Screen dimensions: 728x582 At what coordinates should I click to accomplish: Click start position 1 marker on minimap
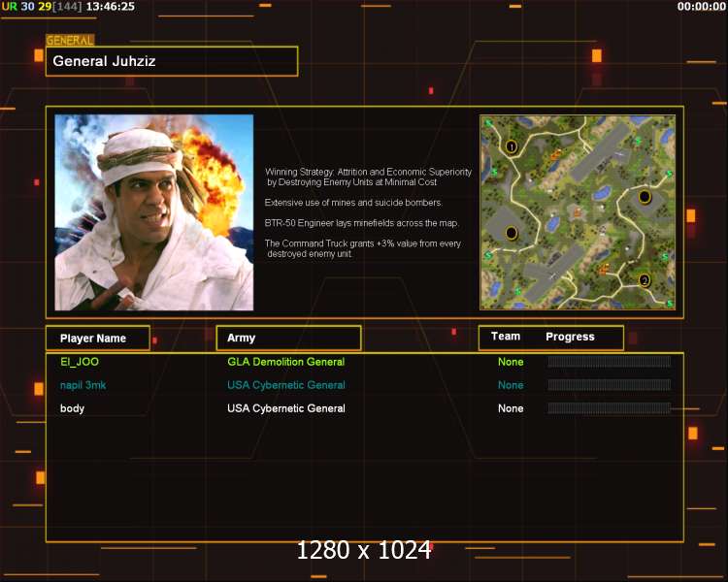click(512, 146)
